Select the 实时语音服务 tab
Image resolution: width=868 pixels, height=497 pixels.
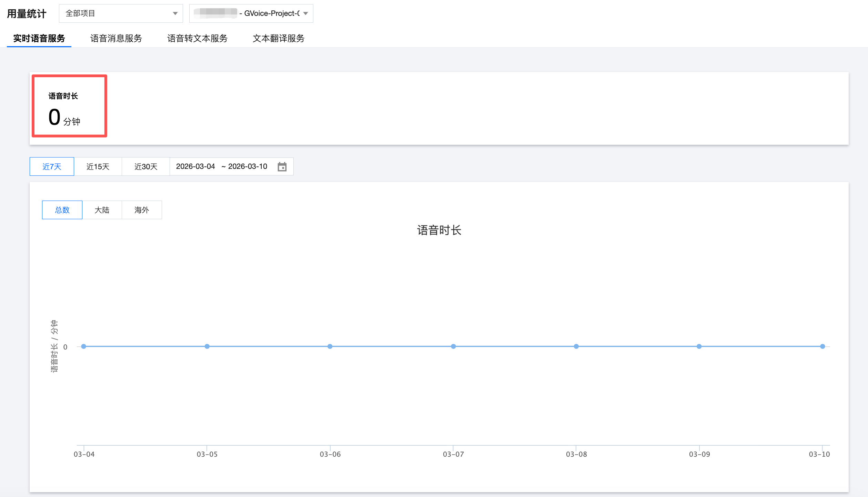click(x=39, y=38)
